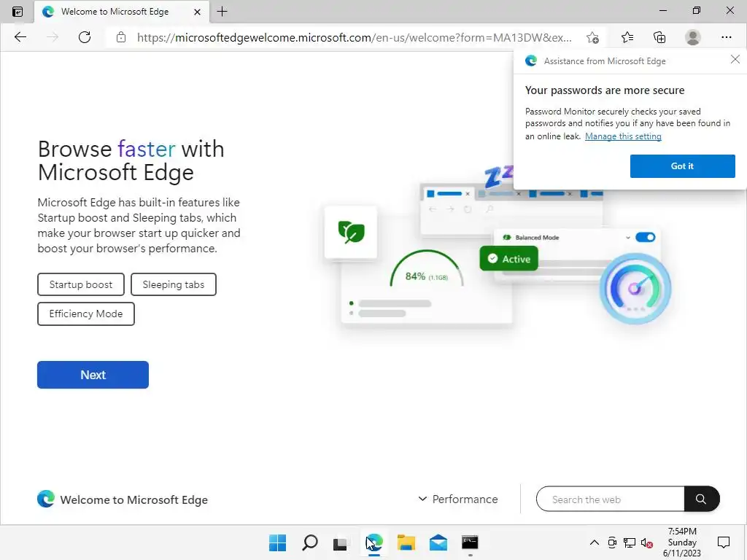Click the address bar URL
Viewport: 747px width, 560px height.
click(354, 38)
